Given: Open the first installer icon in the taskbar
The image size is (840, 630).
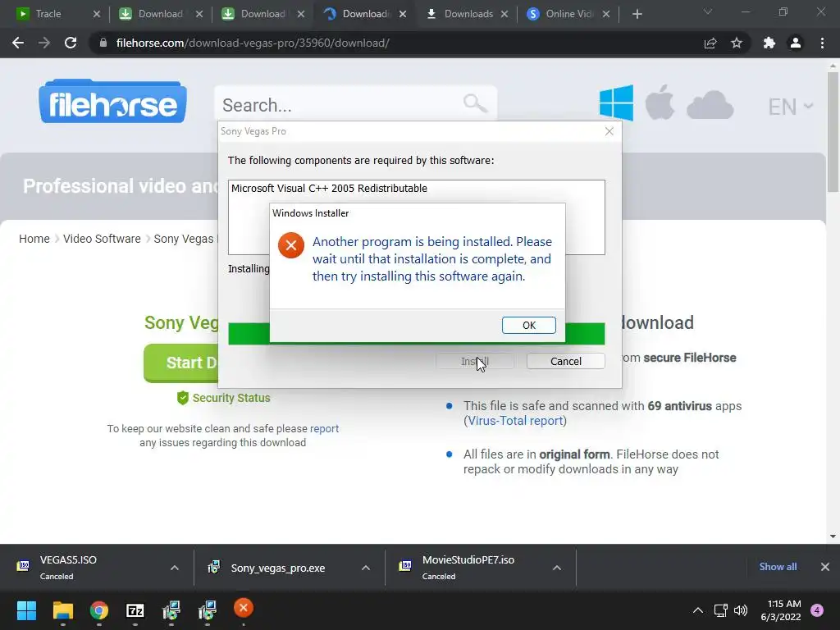Looking at the screenshot, I should (171, 610).
